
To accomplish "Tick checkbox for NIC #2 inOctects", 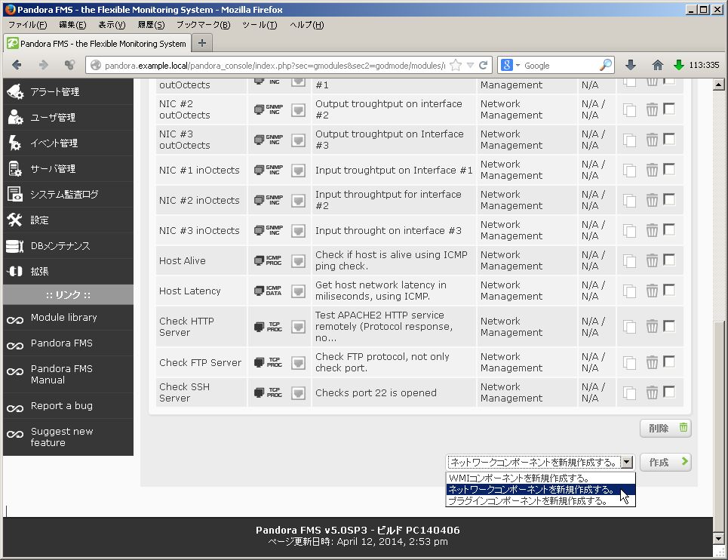I will click(x=669, y=199).
